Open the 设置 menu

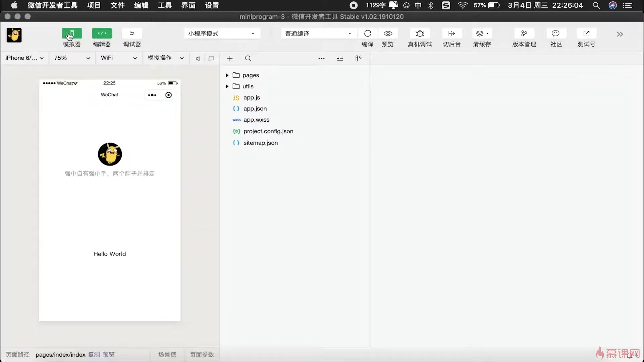click(x=212, y=5)
